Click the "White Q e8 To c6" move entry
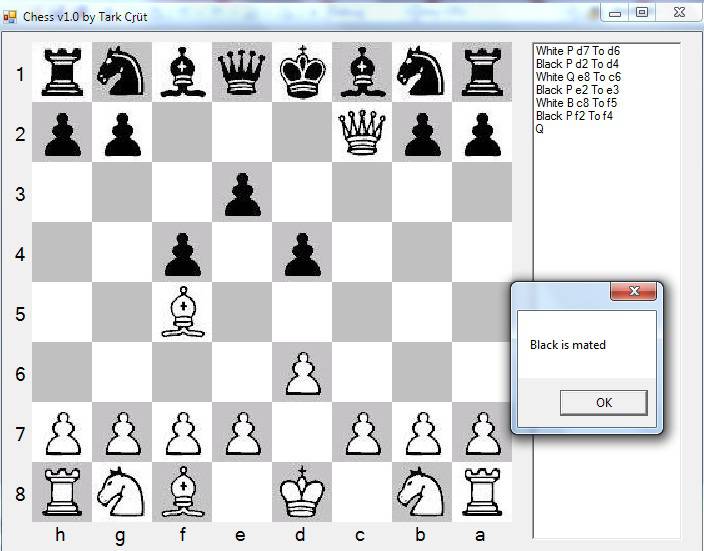Viewport: 704px width, 551px height. [x=578, y=76]
